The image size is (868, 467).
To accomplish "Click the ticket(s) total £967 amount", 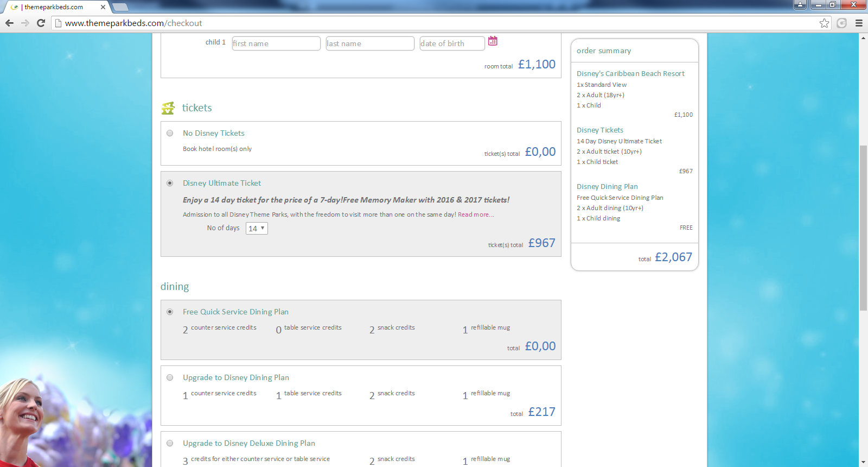I will pos(542,243).
